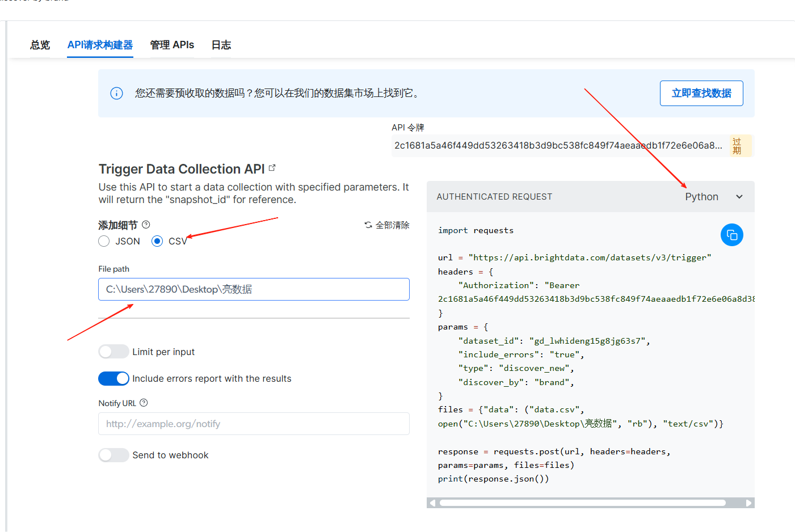Screen dimensions: 795x532
Task: Click the response = requests.post code line
Action: (554, 451)
